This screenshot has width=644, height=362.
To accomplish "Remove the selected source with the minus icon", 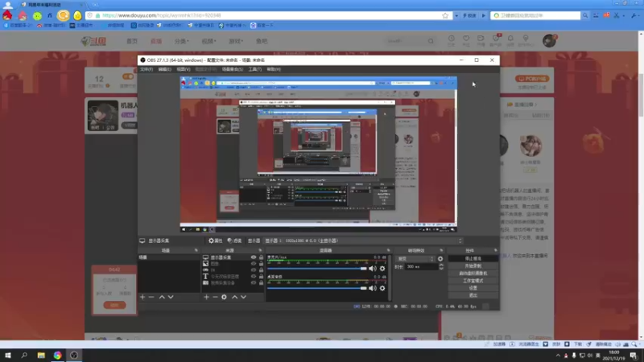I will pyautogui.click(x=215, y=297).
